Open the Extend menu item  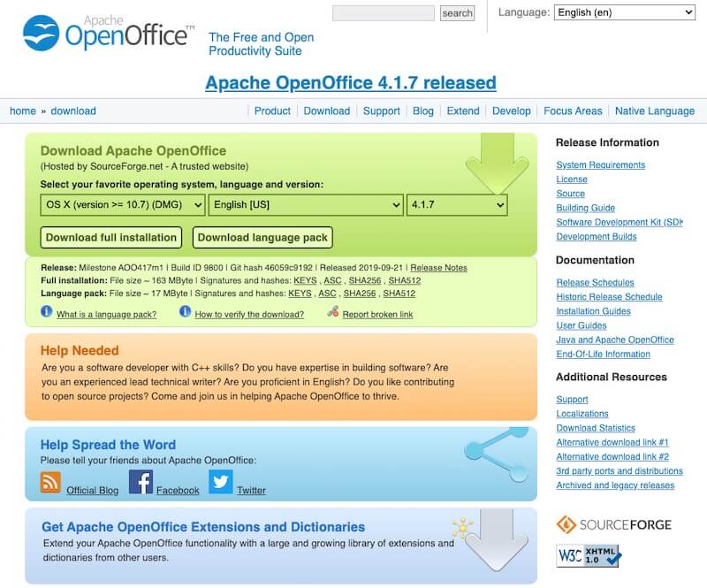pyautogui.click(x=463, y=111)
